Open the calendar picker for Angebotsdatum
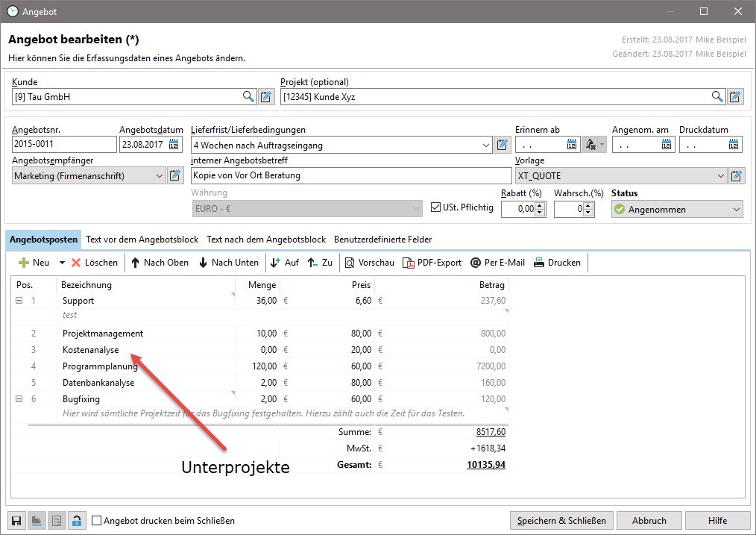 point(174,145)
